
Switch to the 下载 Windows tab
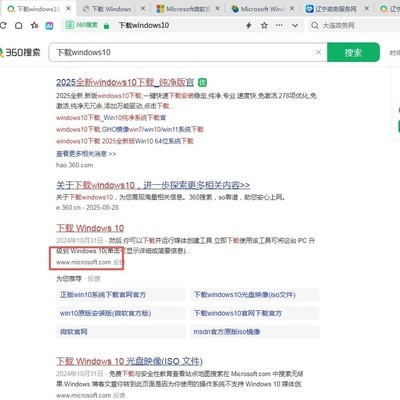point(112,9)
